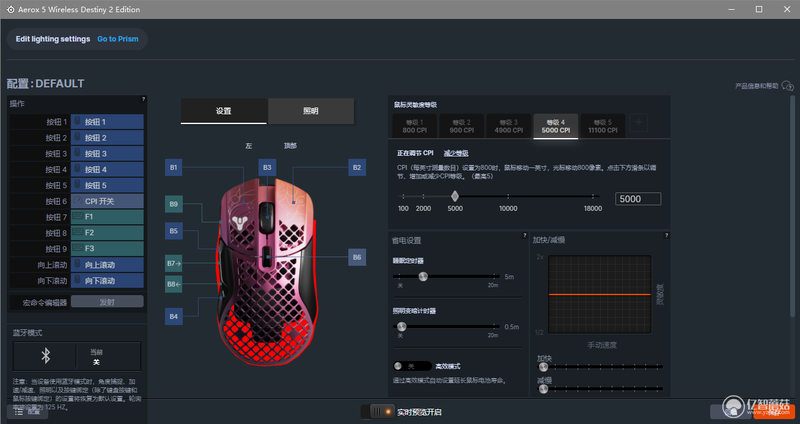Select CPI level 1 tab 800 CPI
800x424 pixels.
pyautogui.click(x=414, y=126)
